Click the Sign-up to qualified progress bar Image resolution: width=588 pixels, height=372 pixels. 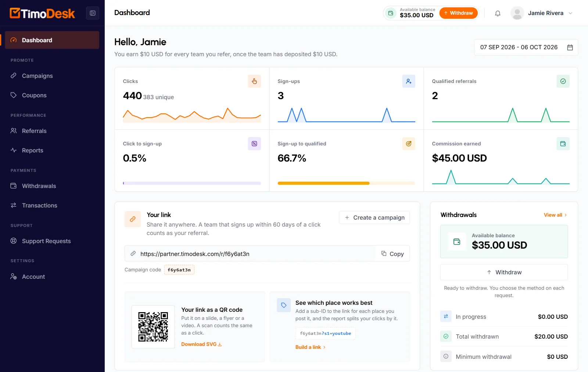(346, 183)
